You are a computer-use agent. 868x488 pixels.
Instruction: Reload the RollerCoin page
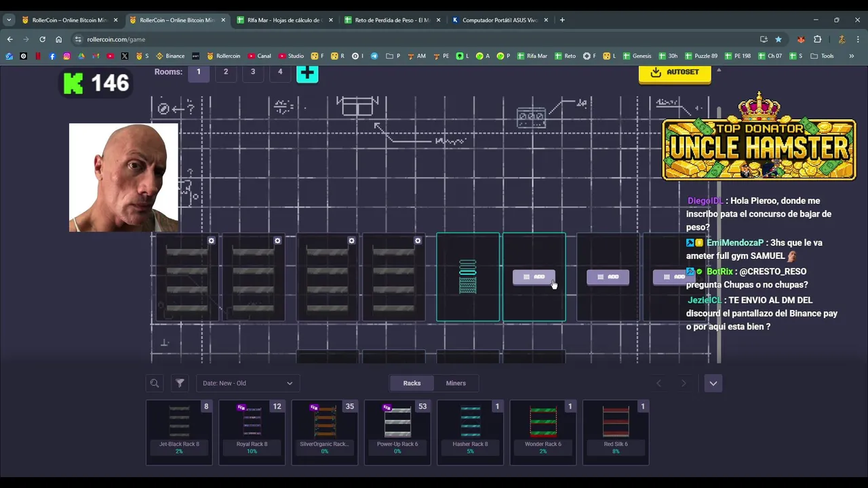click(42, 39)
